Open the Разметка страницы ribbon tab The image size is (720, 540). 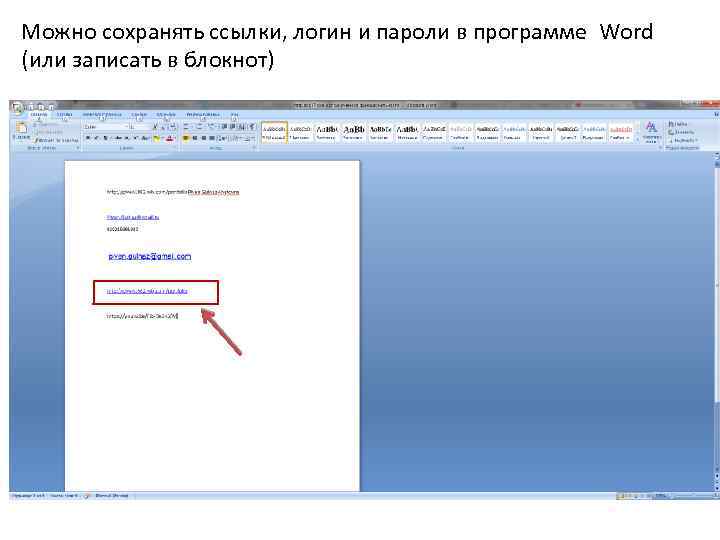[102, 114]
